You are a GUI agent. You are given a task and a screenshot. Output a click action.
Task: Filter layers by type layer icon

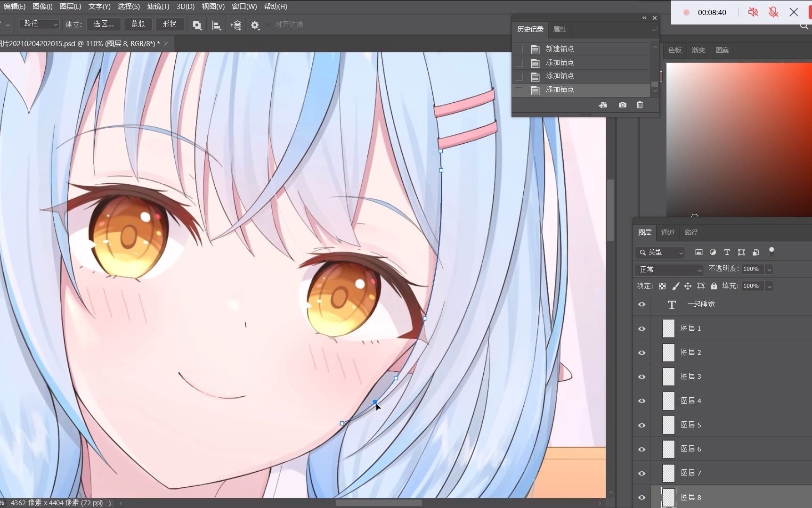(x=727, y=252)
